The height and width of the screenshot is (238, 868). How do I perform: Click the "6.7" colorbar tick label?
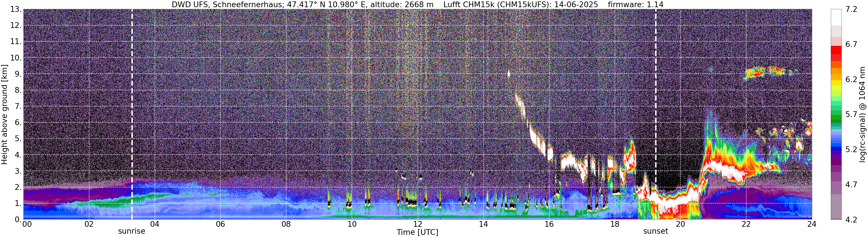[852, 44]
